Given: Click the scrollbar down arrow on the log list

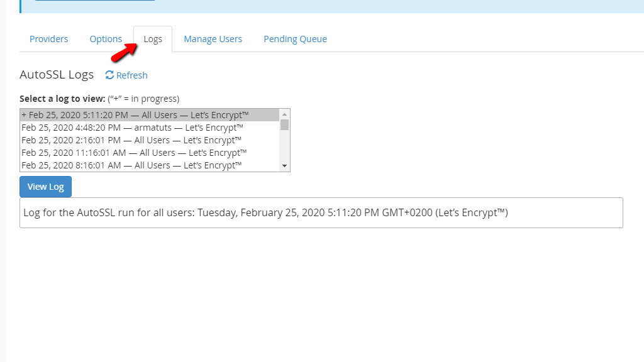Looking at the screenshot, I should coord(285,165).
